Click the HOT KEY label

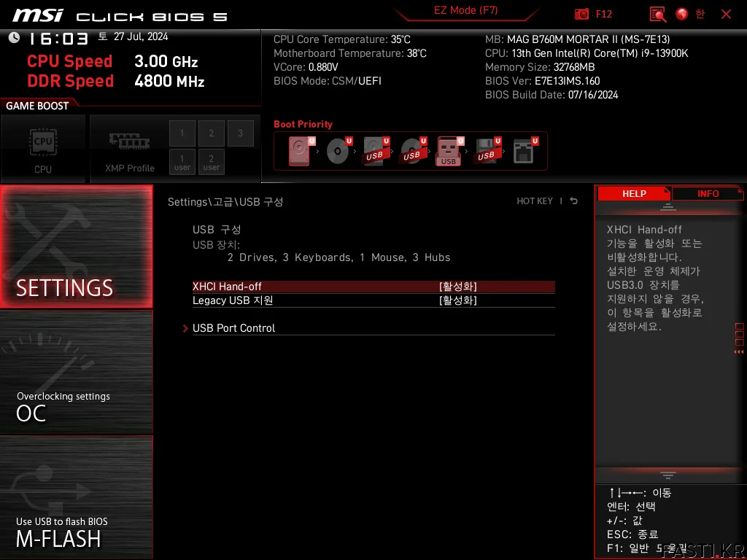pyautogui.click(x=535, y=201)
